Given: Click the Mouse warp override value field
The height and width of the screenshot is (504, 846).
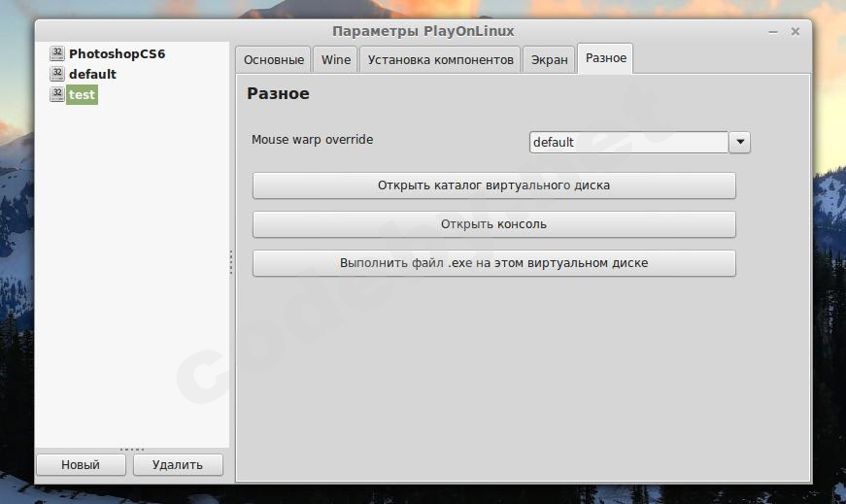Looking at the screenshot, I should pos(629,142).
